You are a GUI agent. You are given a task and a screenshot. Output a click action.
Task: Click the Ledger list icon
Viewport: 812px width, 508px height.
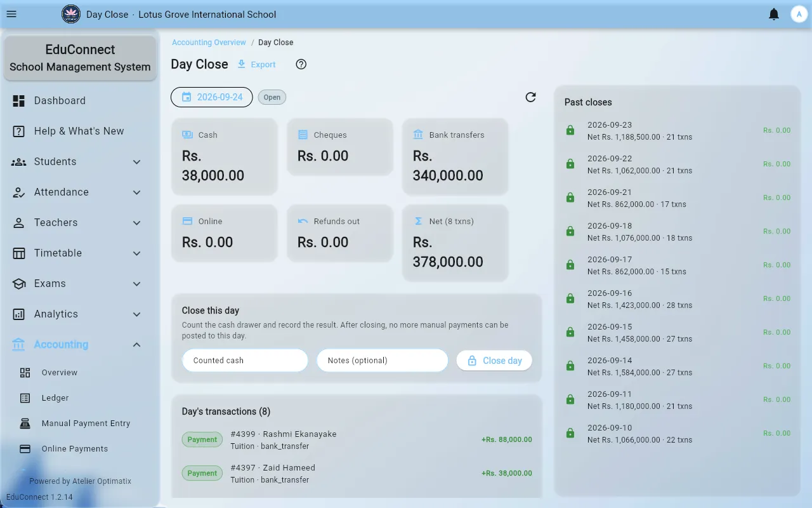pos(25,398)
